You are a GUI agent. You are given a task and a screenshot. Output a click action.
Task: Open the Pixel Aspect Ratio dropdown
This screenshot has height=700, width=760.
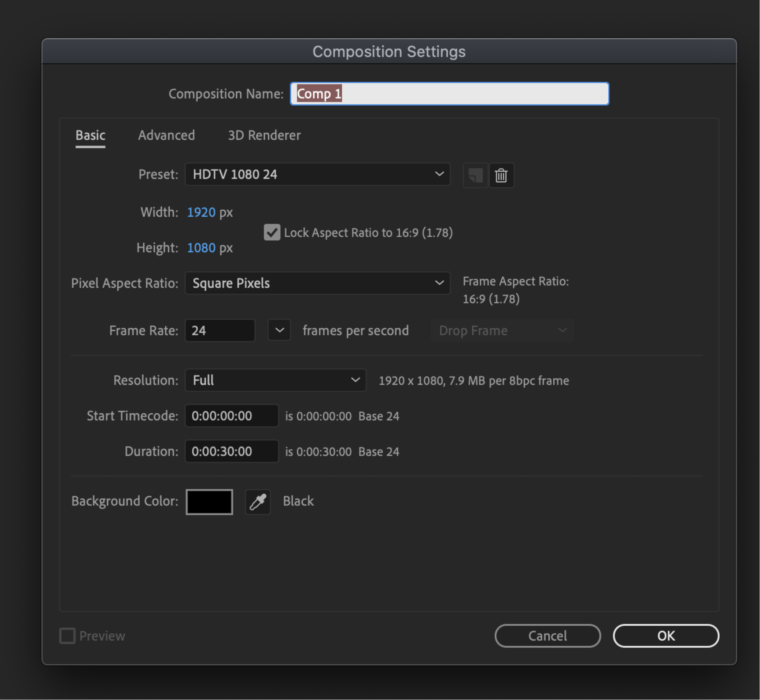317,283
